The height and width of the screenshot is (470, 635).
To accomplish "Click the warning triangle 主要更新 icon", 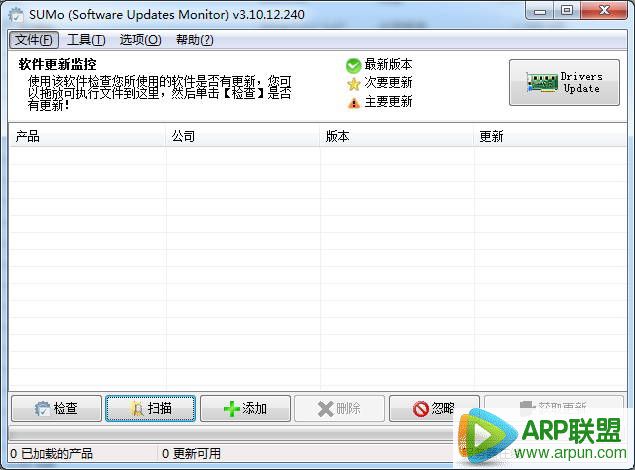I will click(354, 103).
